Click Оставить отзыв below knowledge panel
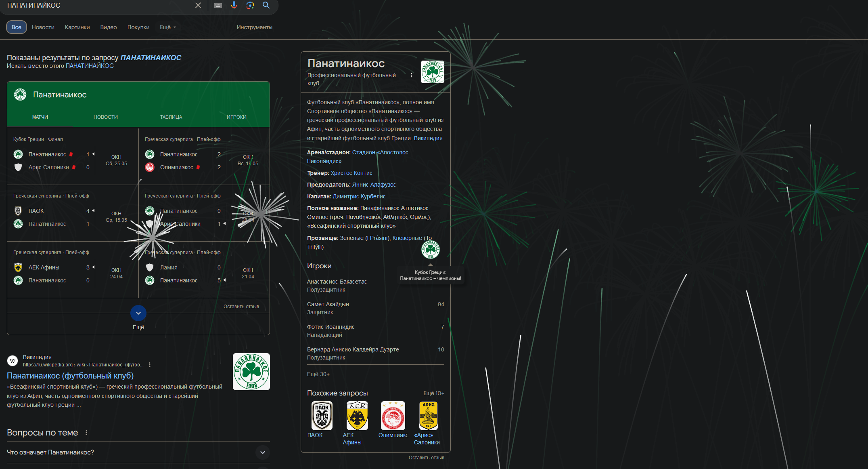This screenshot has width=868, height=469. [427, 458]
